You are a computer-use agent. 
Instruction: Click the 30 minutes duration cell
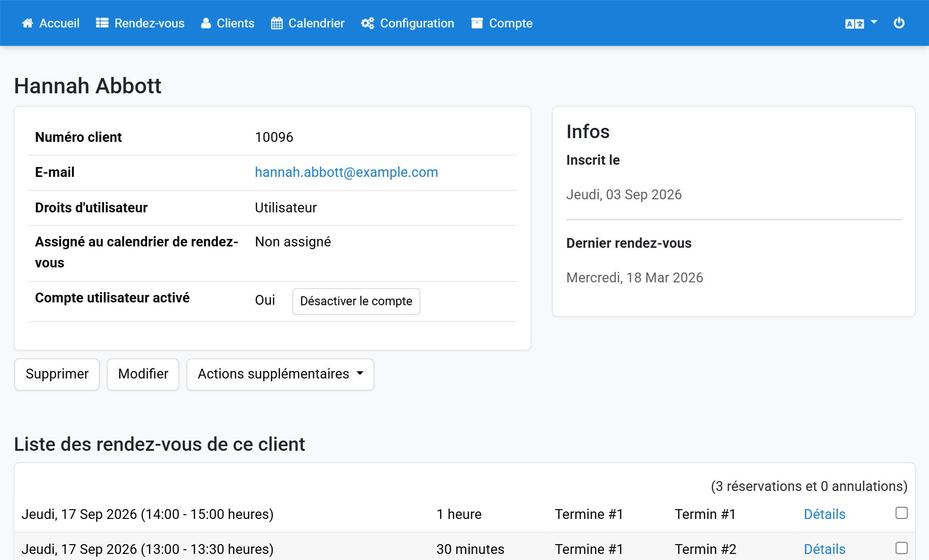pos(470,549)
